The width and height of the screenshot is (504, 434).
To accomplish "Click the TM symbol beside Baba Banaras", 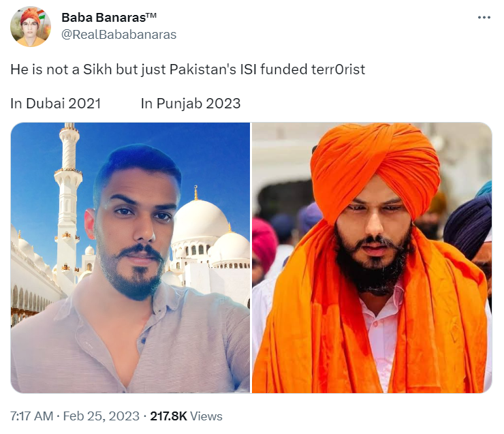I will [x=151, y=15].
